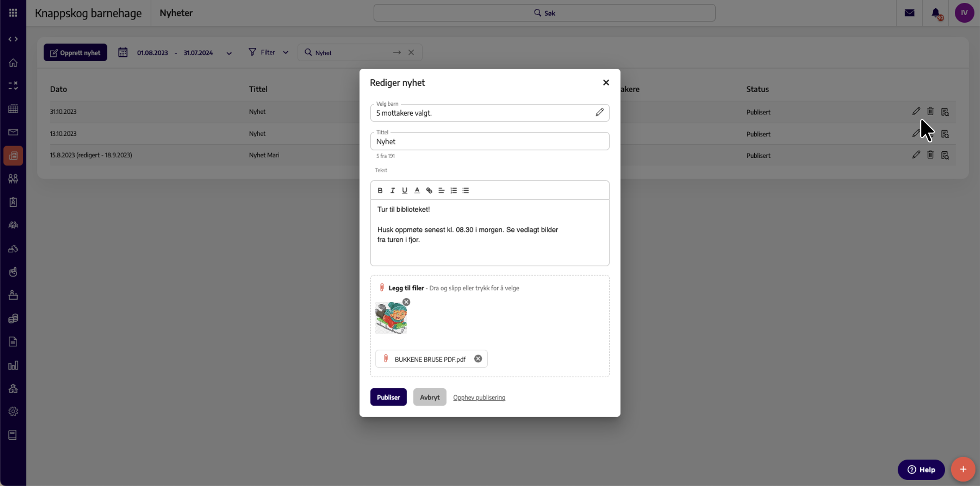Click the Dato column header

click(58, 89)
